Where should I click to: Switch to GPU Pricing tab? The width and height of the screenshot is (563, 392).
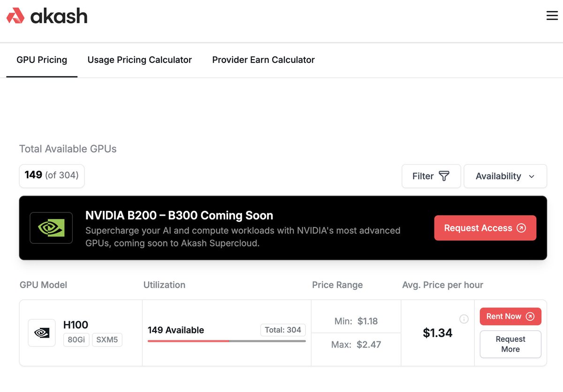[42, 60]
